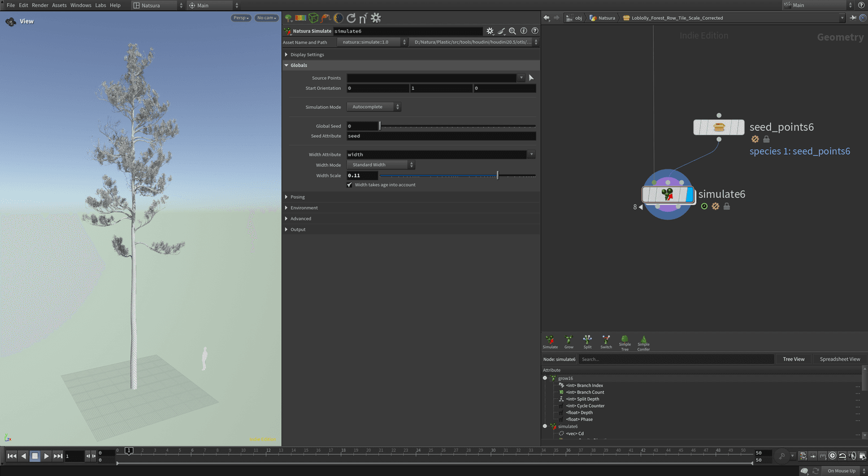Screen dimensions: 868x476
Task: Click the info icon in parameter header
Action: click(524, 31)
